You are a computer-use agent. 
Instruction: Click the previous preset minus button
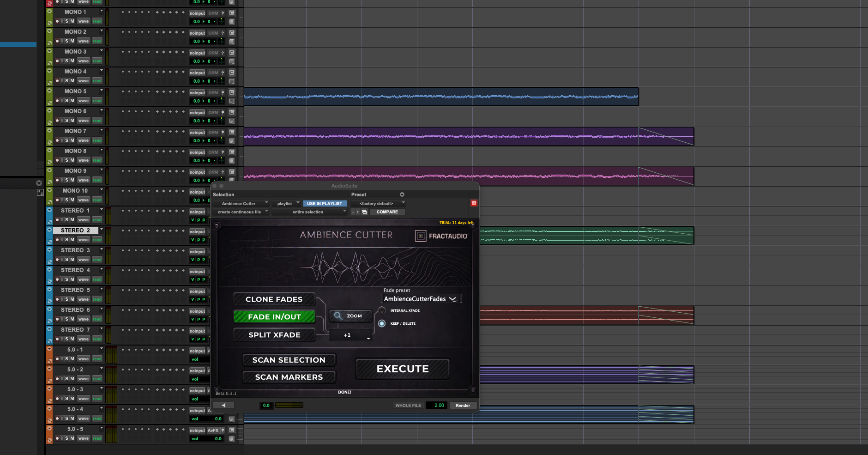pyautogui.click(x=353, y=212)
